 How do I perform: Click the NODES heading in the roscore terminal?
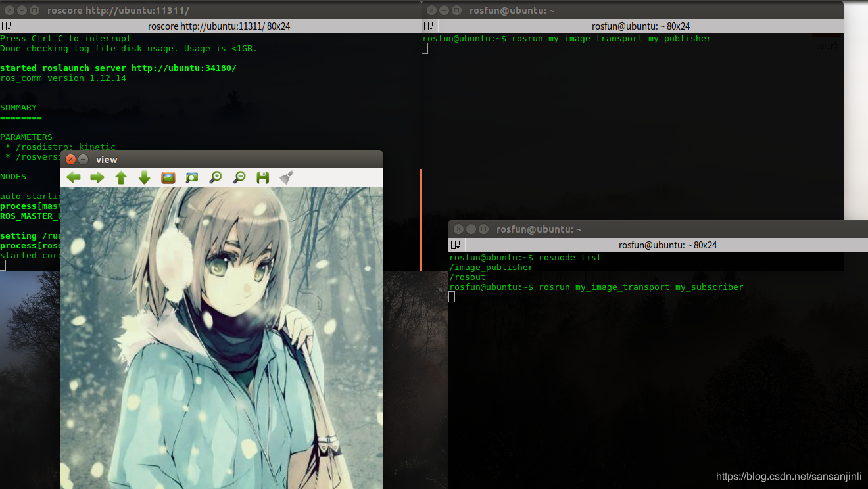(x=13, y=177)
